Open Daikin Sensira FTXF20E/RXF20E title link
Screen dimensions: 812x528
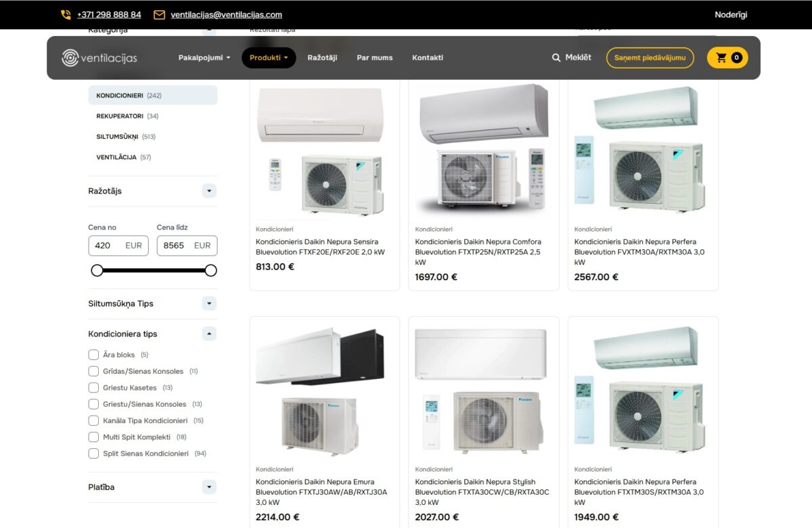pos(320,247)
